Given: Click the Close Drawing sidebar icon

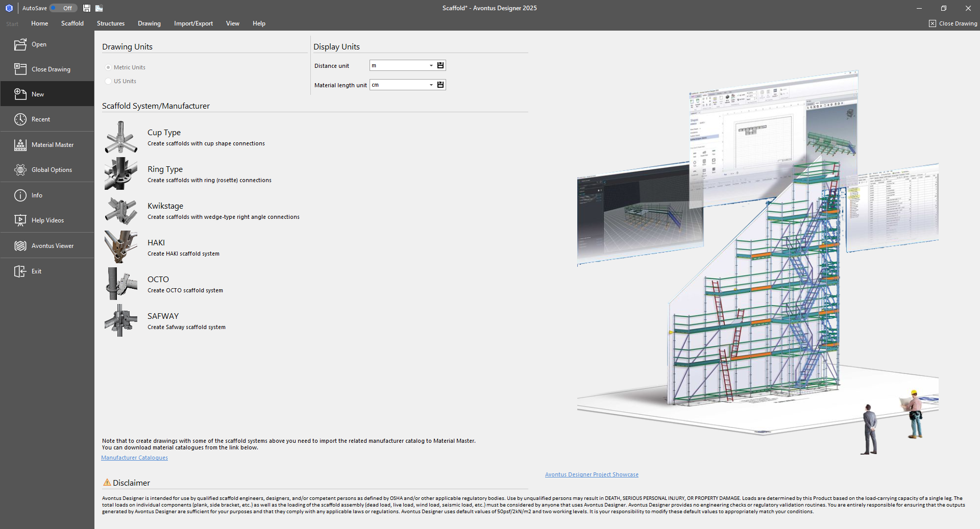Looking at the screenshot, I should coord(20,69).
